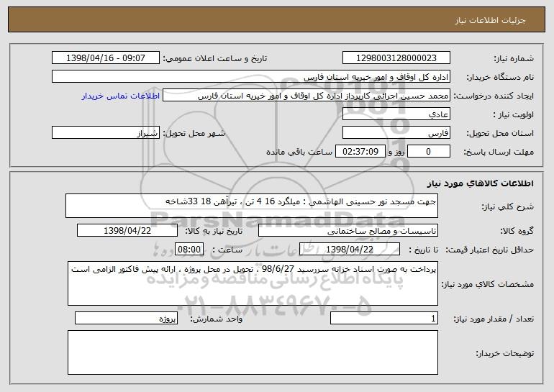Click the تاریخ نیاز به کالا field 1398/04/22
This screenshot has height=392, width=554.
127,231
